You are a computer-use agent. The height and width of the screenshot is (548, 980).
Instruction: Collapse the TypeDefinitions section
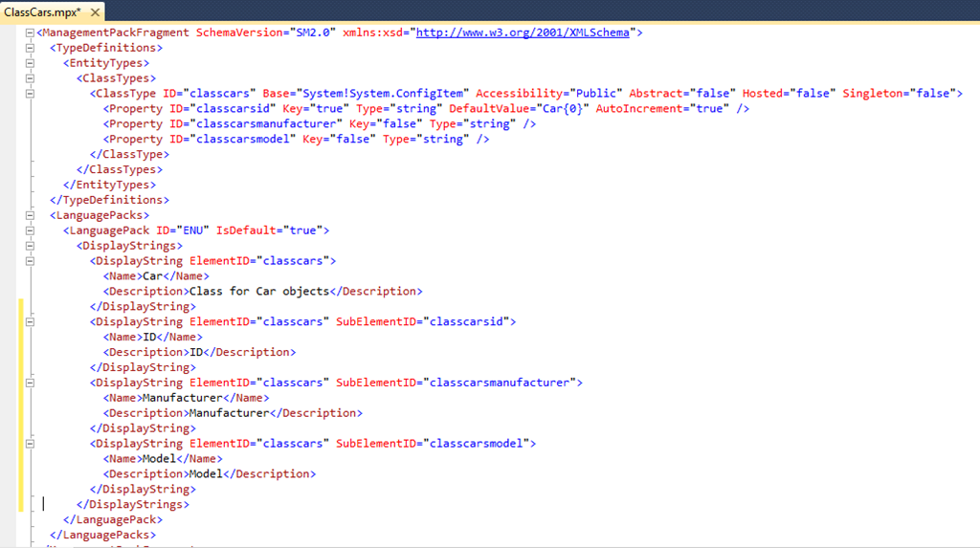tap(31, 48)
